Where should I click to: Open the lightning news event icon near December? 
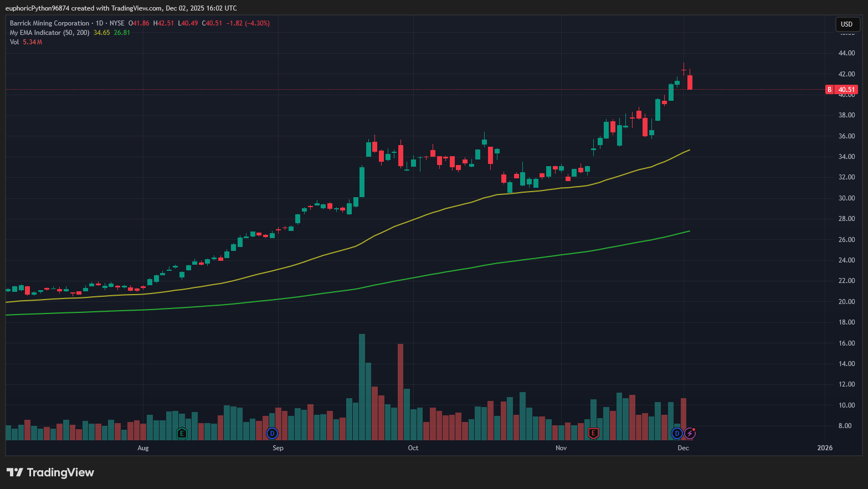pyautogui.click(x=690, y=434)
